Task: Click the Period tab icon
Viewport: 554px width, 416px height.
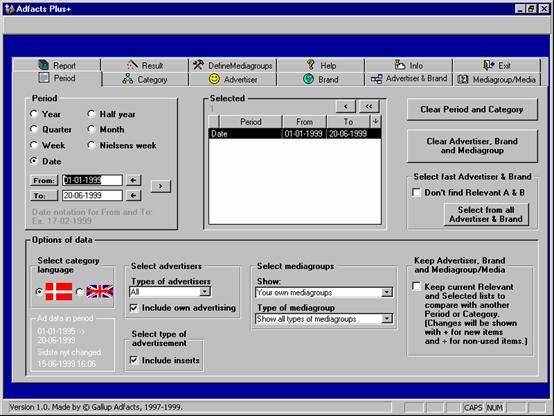Action: coord(44,78)
